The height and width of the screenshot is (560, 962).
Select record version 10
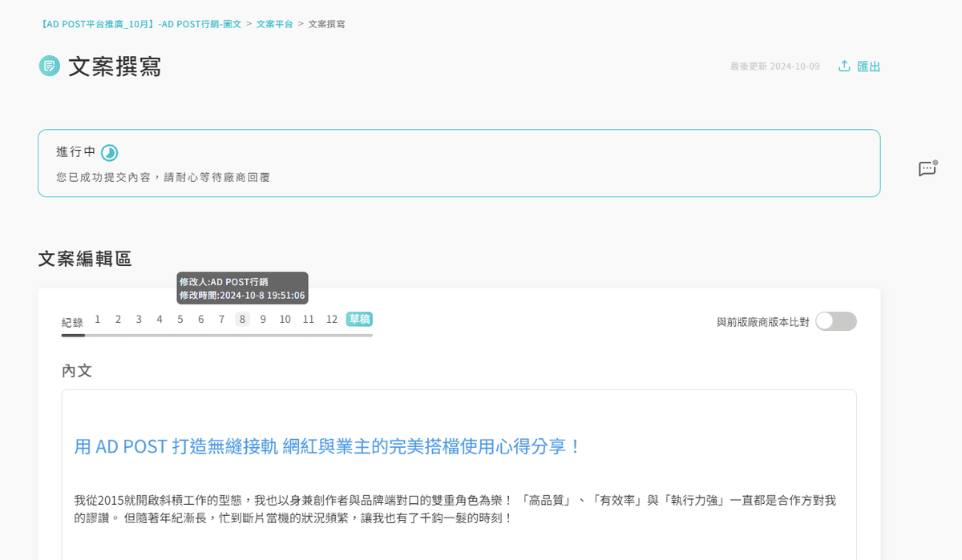[x=285, y=319]
